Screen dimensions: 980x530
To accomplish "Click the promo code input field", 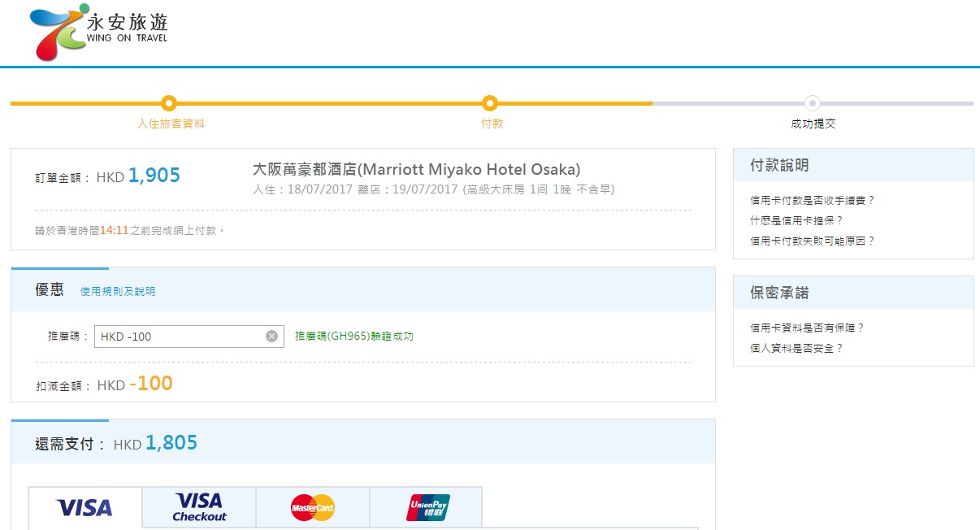I will pos(189,337).
